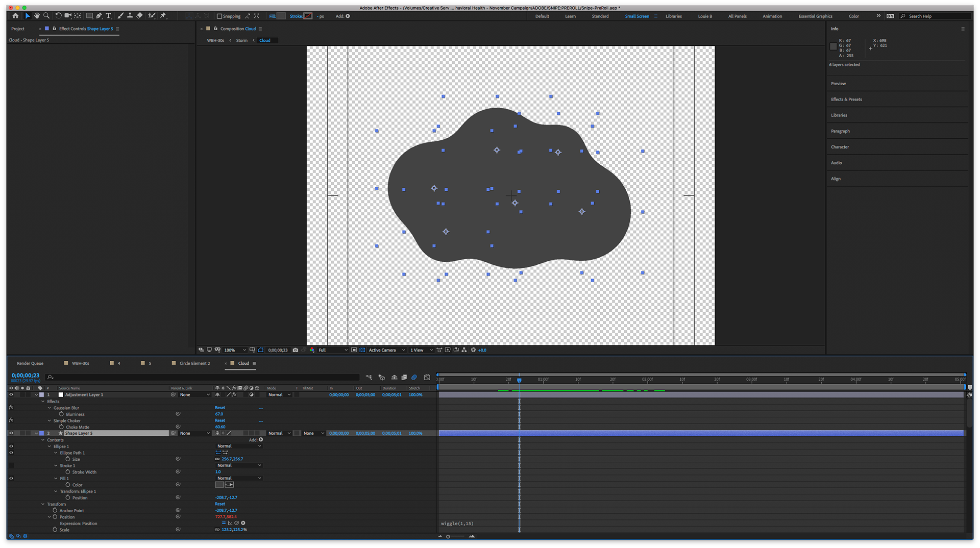Select the Standard workspace
Screen dimensions: 980x548
pos(600,16)
